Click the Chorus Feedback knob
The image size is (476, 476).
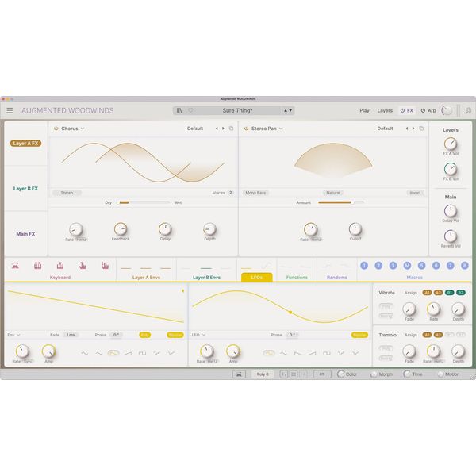click(x=121, y=229)
